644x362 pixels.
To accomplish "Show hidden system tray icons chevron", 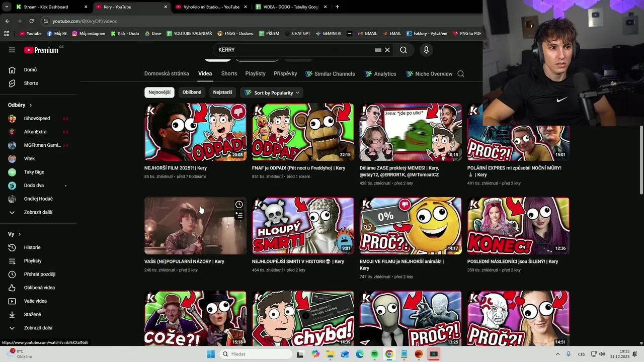I will click(x=557, y=354).
